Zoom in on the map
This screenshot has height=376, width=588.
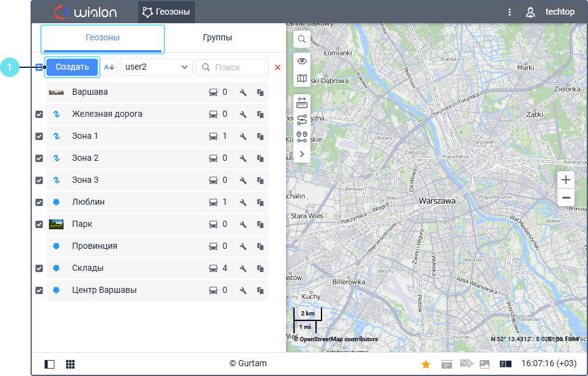point(566,180)
